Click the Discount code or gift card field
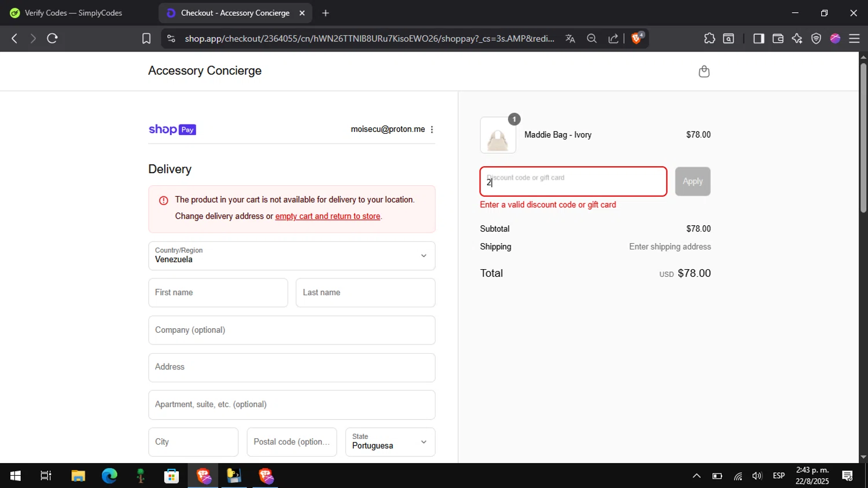868x488 pixels. [573, 181]
